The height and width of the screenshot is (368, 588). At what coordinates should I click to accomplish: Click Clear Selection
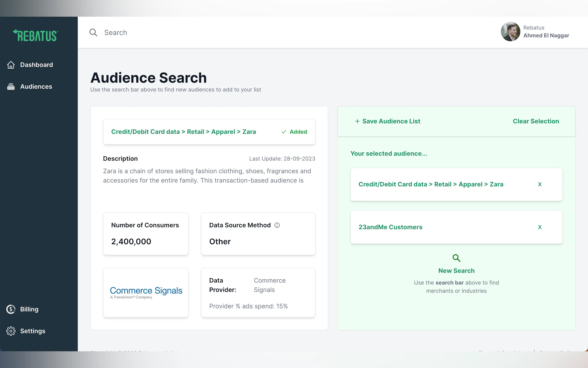pos(536,121)
